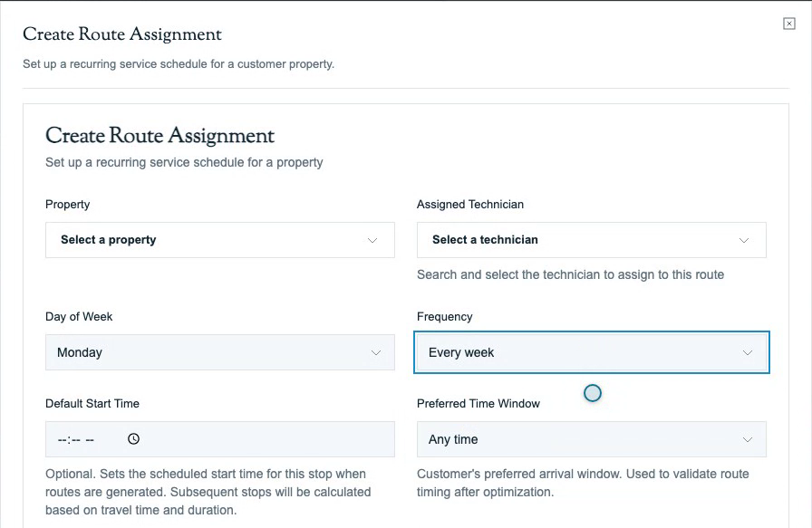Click the subtitle 'for a customer property' text
The image size is (812, 528).
click(x=272, y=64)
